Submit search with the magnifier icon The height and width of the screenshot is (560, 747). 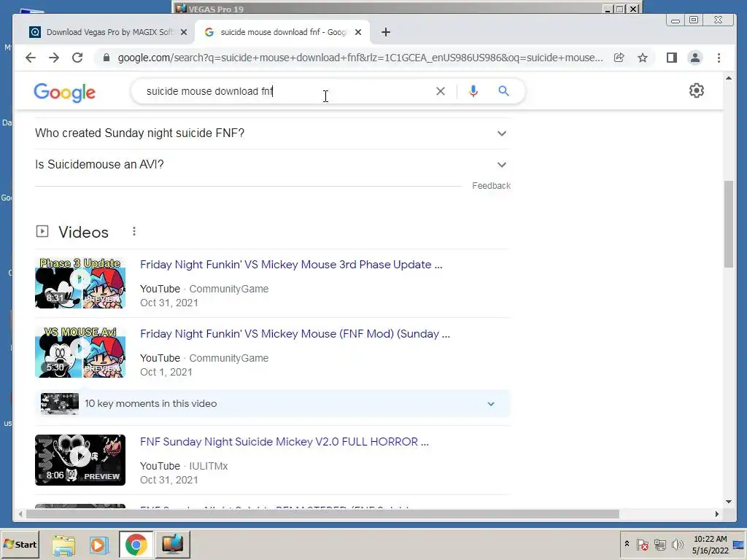point(503,91)
